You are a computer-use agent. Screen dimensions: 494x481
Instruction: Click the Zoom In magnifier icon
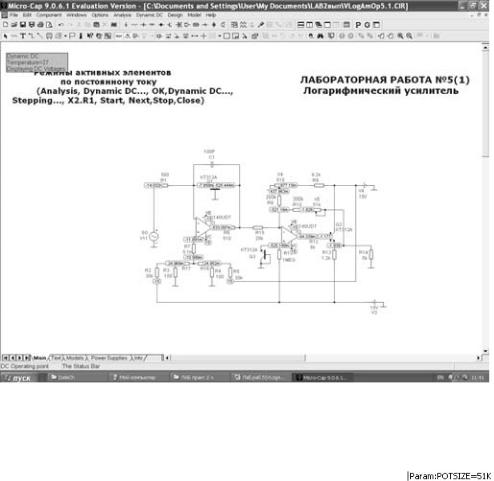tap(400, 36)
